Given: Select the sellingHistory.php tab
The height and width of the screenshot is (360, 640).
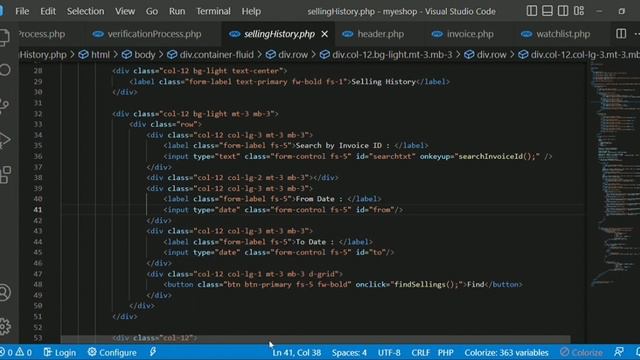Looking at the screenshot, I should 279,34.
